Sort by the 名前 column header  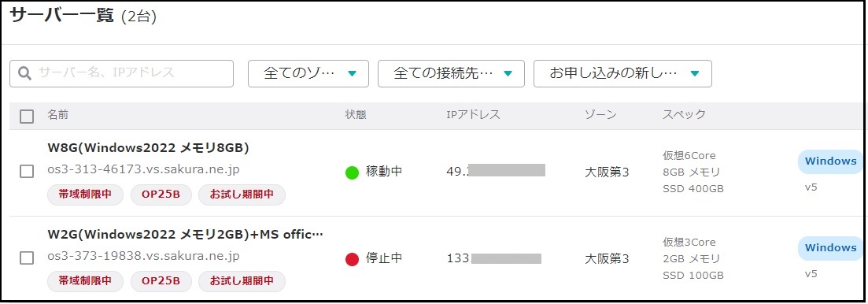pyautogui.click(x=58, y=115)
